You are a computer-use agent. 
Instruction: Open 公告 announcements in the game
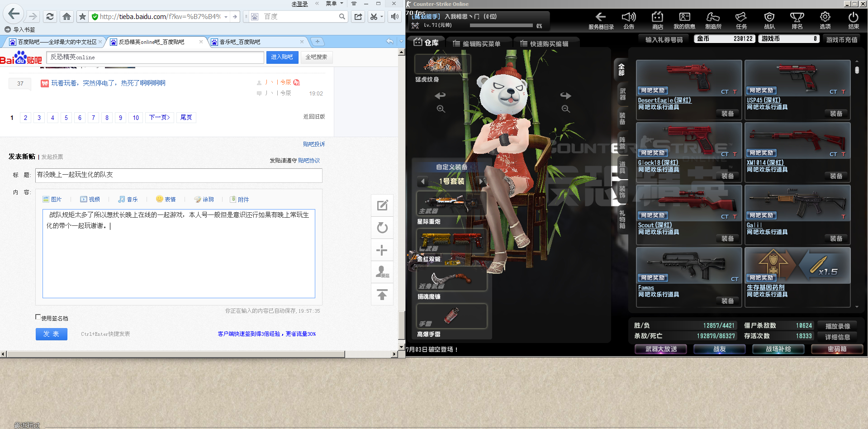click(629, 21)
